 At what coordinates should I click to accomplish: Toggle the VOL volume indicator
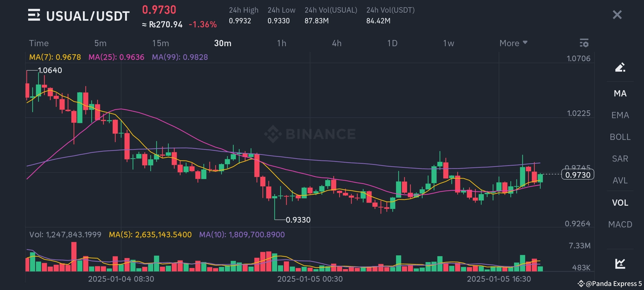pos(620,202)
